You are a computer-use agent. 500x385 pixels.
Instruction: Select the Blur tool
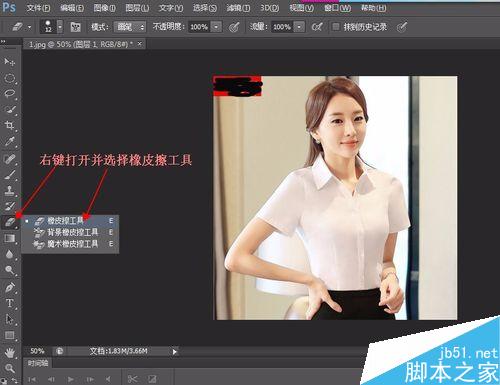point(9,254)
